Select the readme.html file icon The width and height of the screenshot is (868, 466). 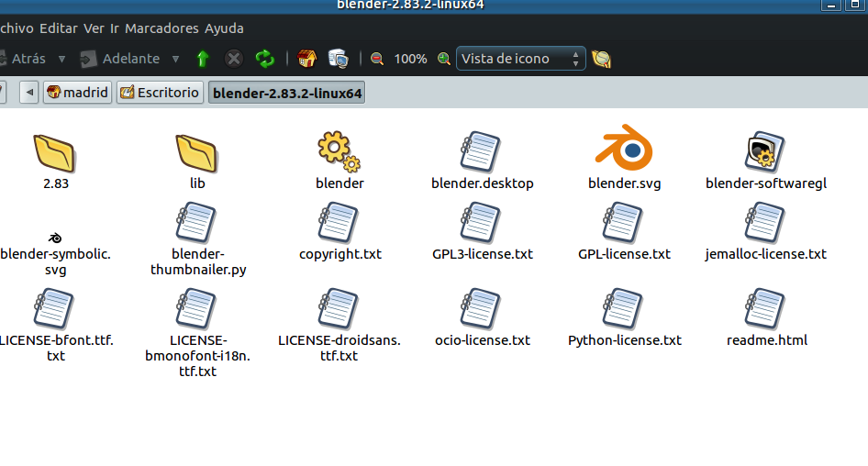pyautogui.click(x=764, y=309)
